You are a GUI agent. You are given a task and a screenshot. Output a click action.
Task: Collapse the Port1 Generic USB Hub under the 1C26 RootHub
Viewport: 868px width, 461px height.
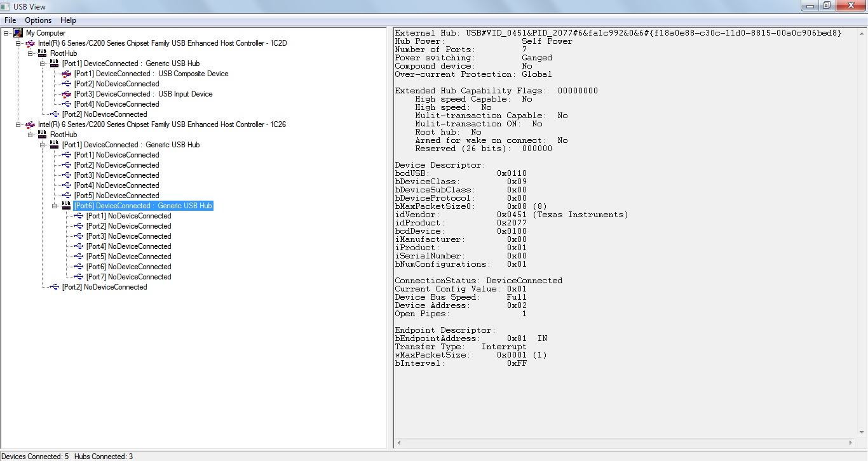click(x=43, y=145)
